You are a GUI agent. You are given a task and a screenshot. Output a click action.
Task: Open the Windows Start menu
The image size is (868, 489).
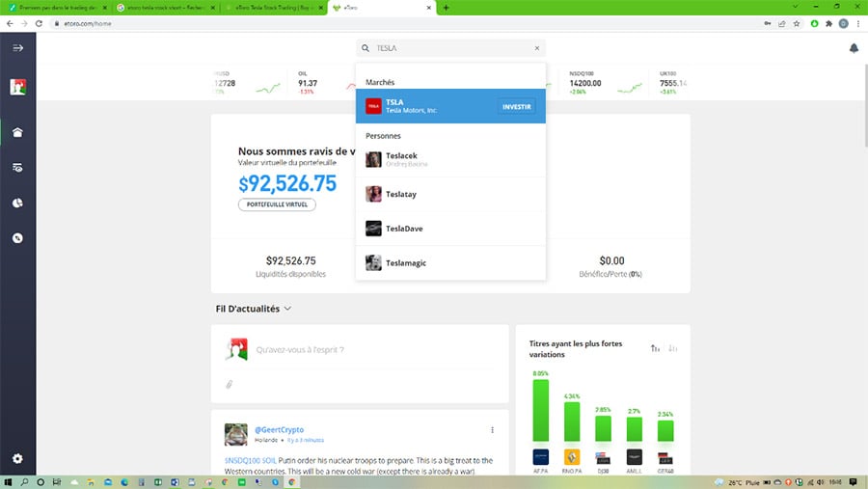pos(8,482)
